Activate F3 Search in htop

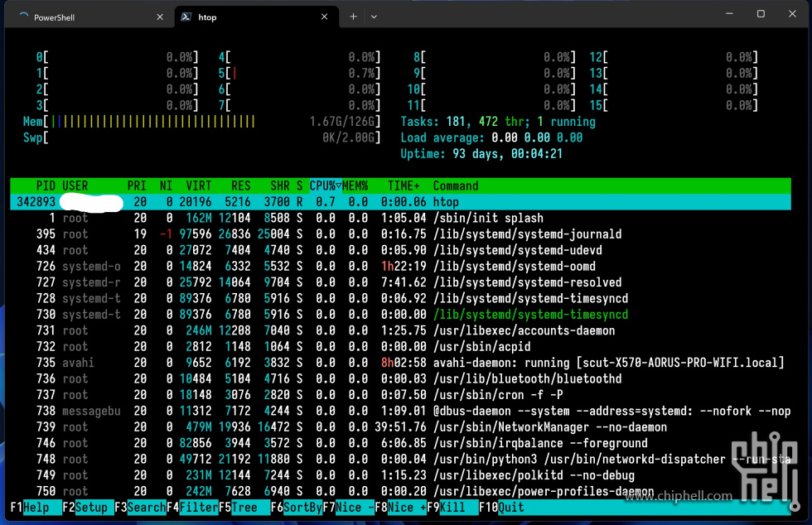(x=140, y=508)
